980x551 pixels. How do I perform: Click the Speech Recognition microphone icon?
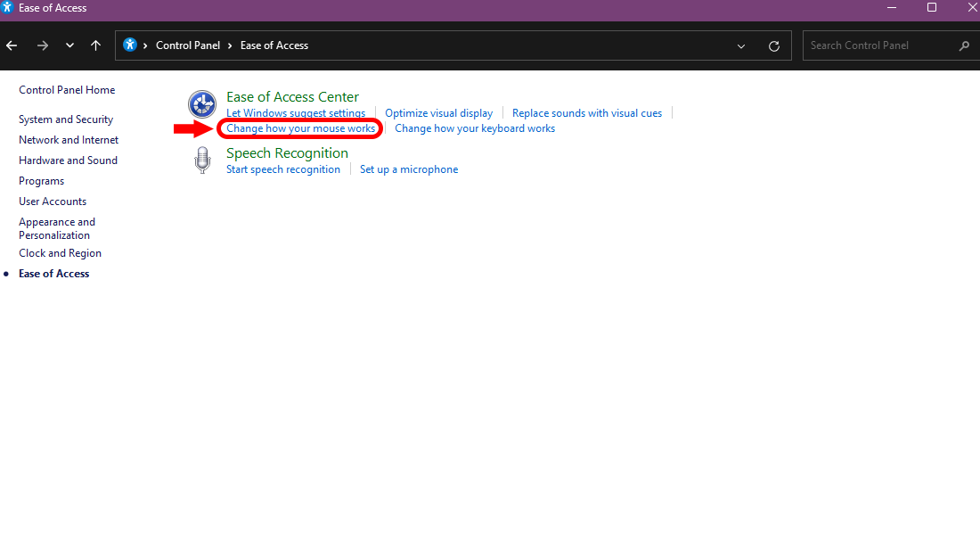coord(202,160)
